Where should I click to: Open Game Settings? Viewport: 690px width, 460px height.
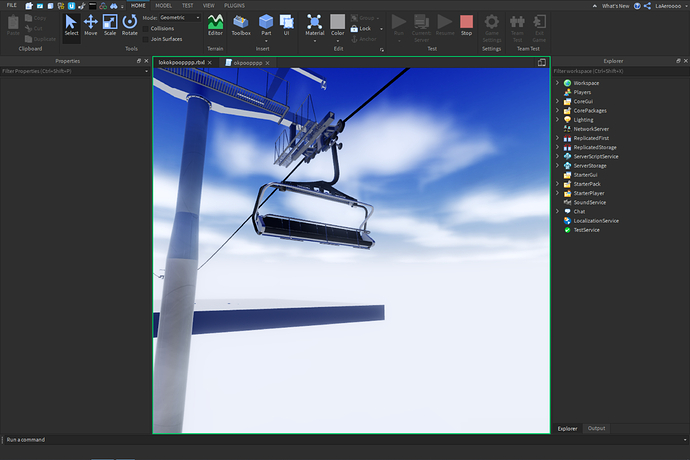[x=492, y=27]
